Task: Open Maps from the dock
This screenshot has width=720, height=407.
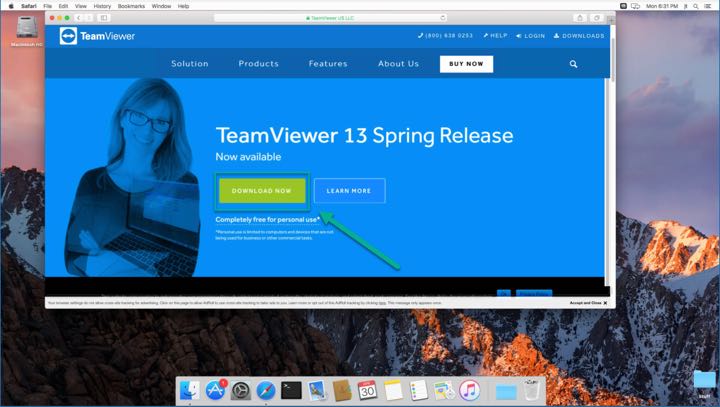Action: click(444, 390)
